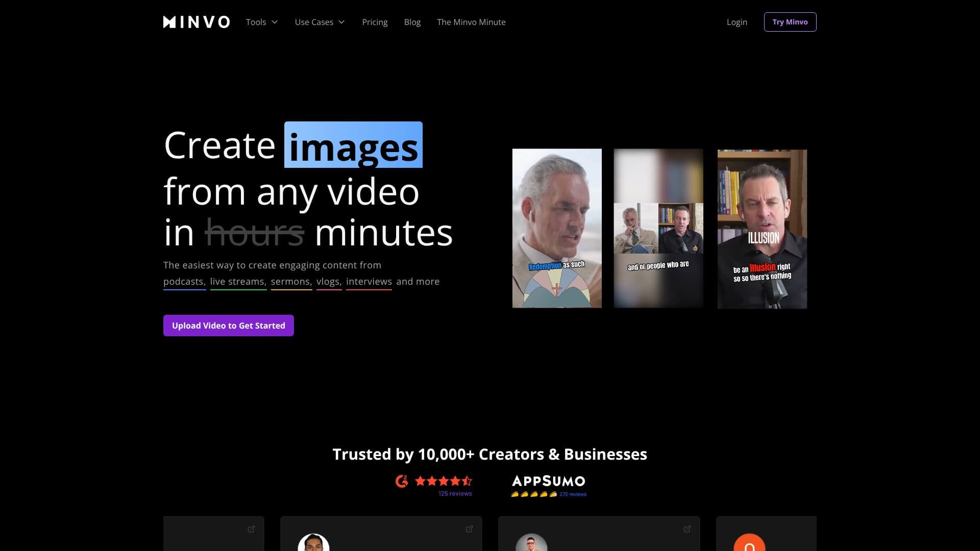
Task: Expand the Tools dropdown menu
Action: click(262, 22)
